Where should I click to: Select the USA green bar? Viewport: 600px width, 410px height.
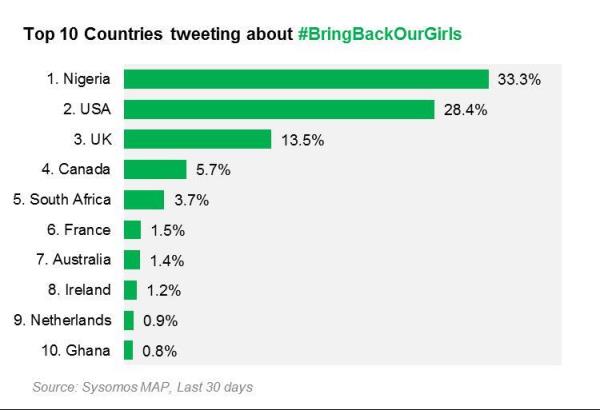pyautogui.click(x=278, y=109)
